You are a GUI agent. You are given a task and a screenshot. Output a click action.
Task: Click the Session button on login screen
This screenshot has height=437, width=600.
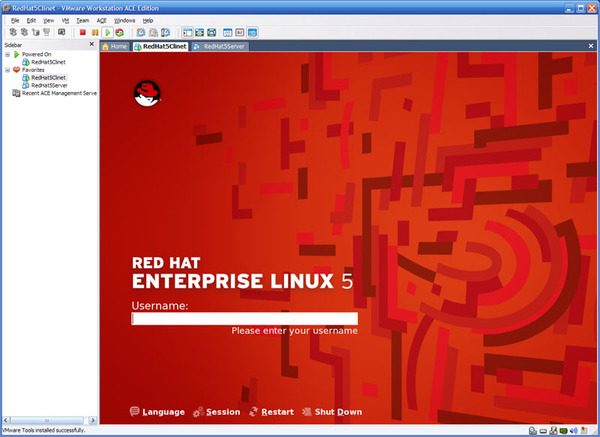217,412
